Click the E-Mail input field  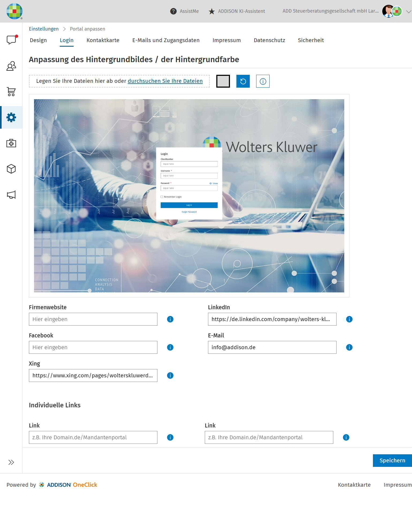coord(272,347)
